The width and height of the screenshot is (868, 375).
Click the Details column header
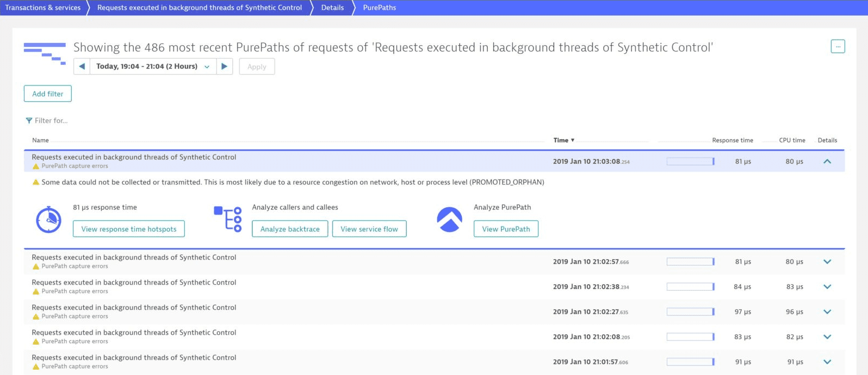click(827, 140)
